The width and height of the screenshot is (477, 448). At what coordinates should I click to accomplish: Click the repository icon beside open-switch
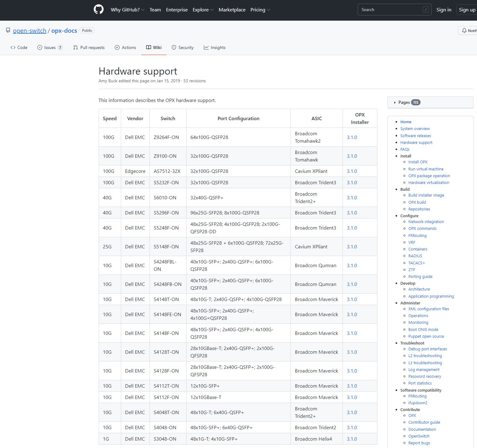(8, 30)
